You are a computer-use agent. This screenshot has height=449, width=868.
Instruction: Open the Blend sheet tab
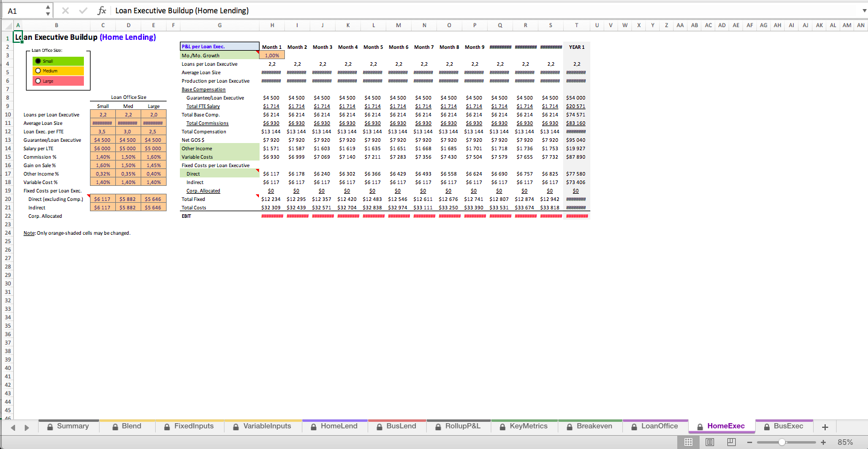[127, 426]
